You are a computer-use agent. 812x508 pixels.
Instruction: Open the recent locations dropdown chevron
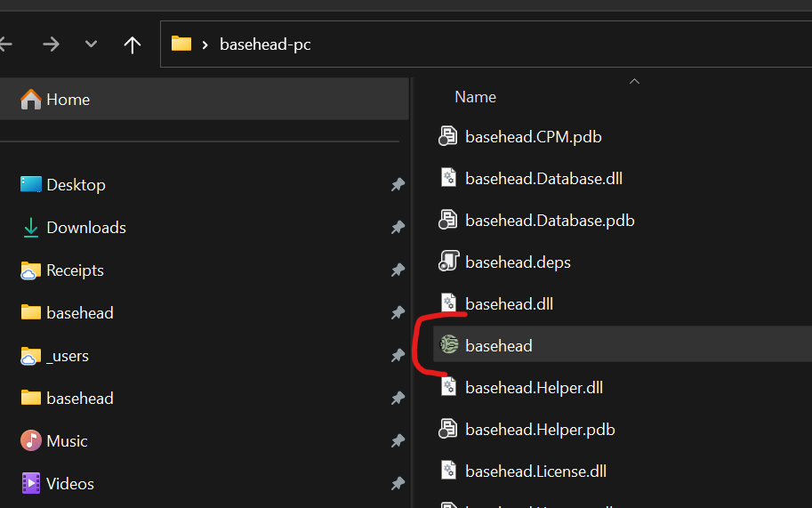click(91, 44)
